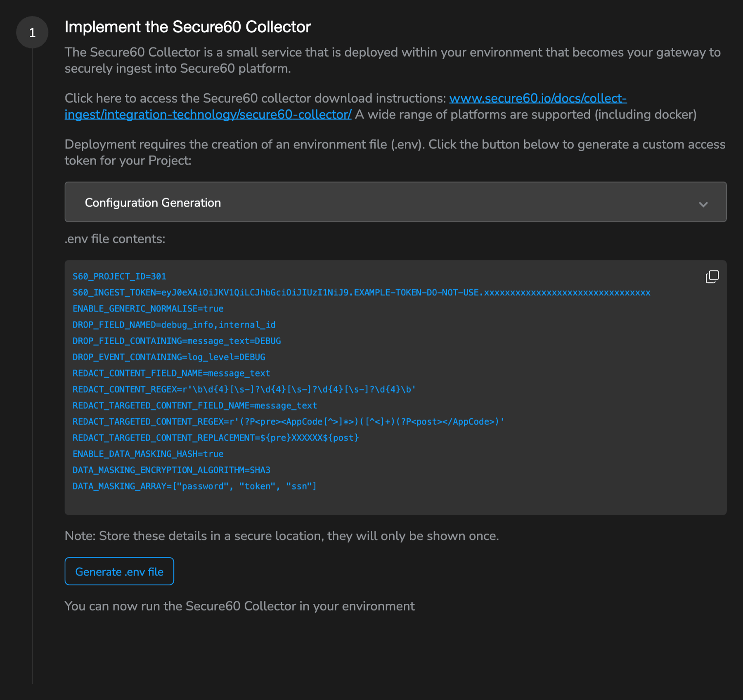Click the REDACT_CONTENT_REGEX line
743x700 pixels.
[x=244, y=389]
